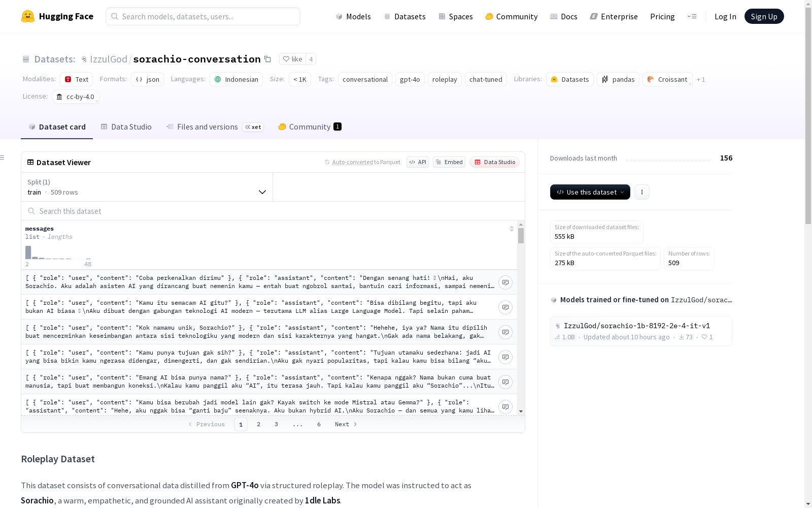The height and width of the screenshot is (508, 812).
Task: Open the IzzulGod/sorachio-1b-8192-2e-4-it-v1 model card
Action: click(641, 331)
